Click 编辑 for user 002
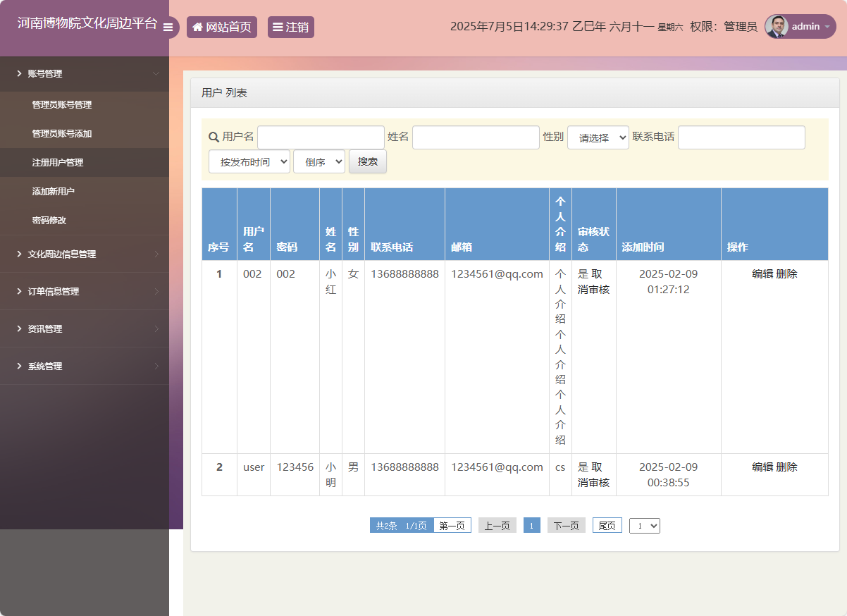This screenshot has width=847, height=616. coord(762,274)
